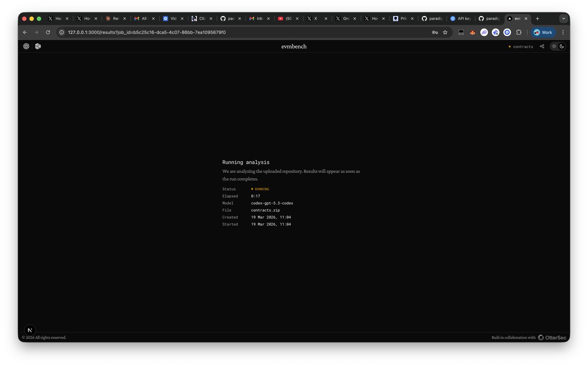Click the cube logo icon beside OpenAI logo

pyautogui.click(x=38, y=46)
